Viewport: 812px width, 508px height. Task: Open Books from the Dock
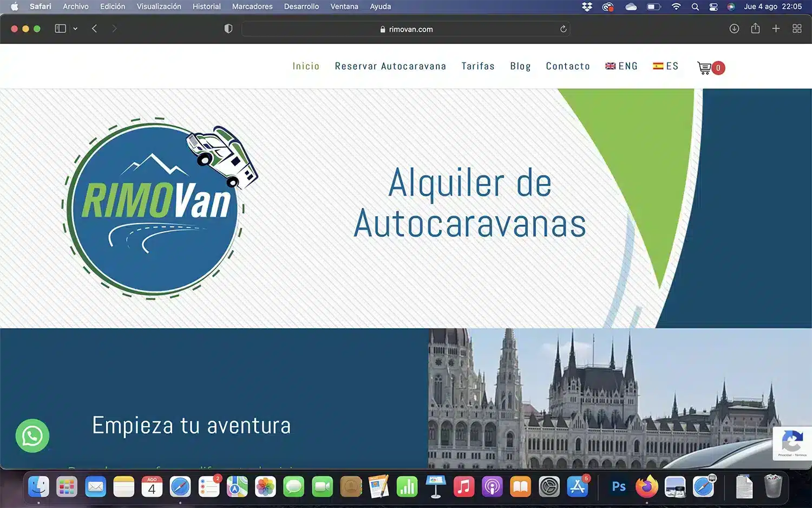tap(521, 487)
